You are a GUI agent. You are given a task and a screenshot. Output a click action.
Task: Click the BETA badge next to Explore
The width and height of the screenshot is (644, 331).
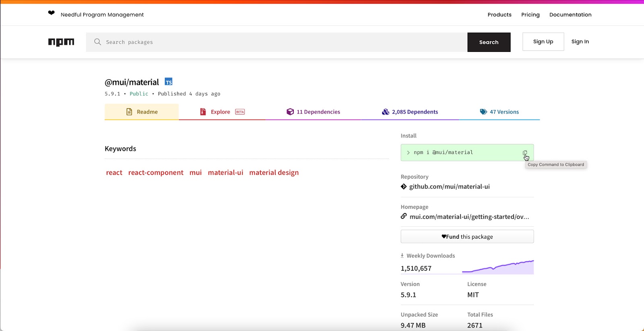coord(240,112)
